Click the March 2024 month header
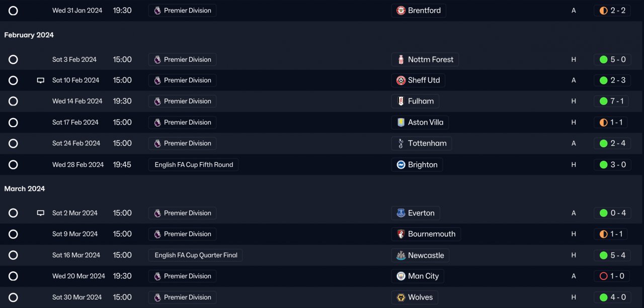This screenshot has width=644, height=308. tap(25, 189)
